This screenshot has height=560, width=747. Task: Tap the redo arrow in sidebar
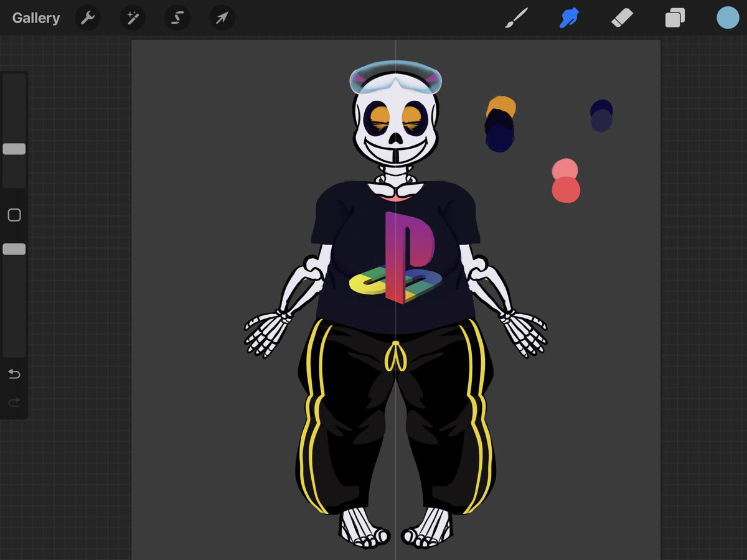pos(14,403)
